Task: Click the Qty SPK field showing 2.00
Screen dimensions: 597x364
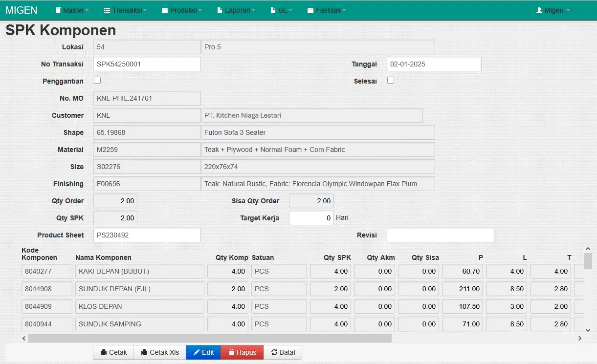Action: [115, 218]
